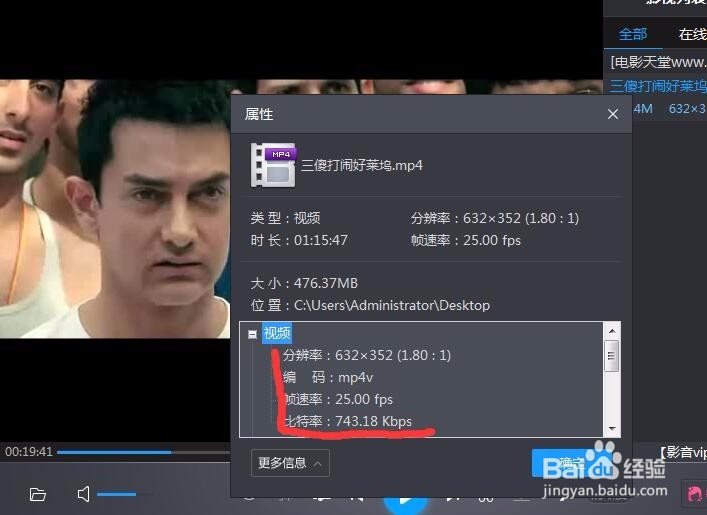Select playlist item 三傻打闹好莱坞
The image size is (707, 515).
(x=658, y=86)
